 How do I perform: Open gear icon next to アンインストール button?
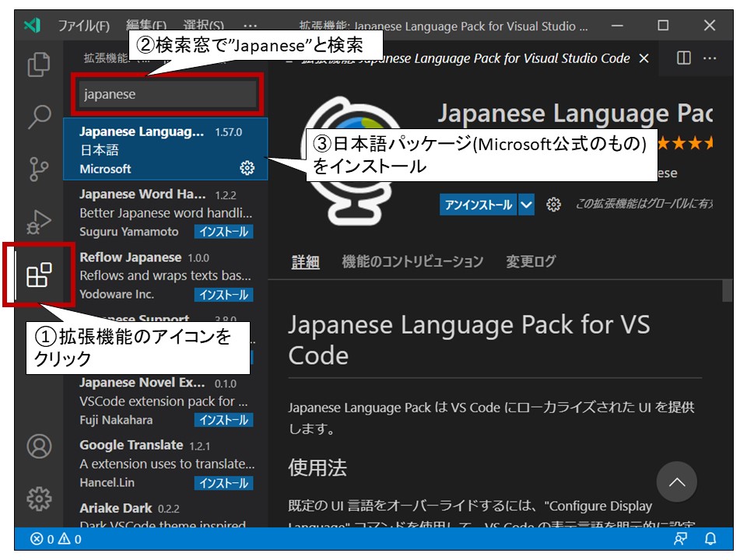(x=553, y=205)
